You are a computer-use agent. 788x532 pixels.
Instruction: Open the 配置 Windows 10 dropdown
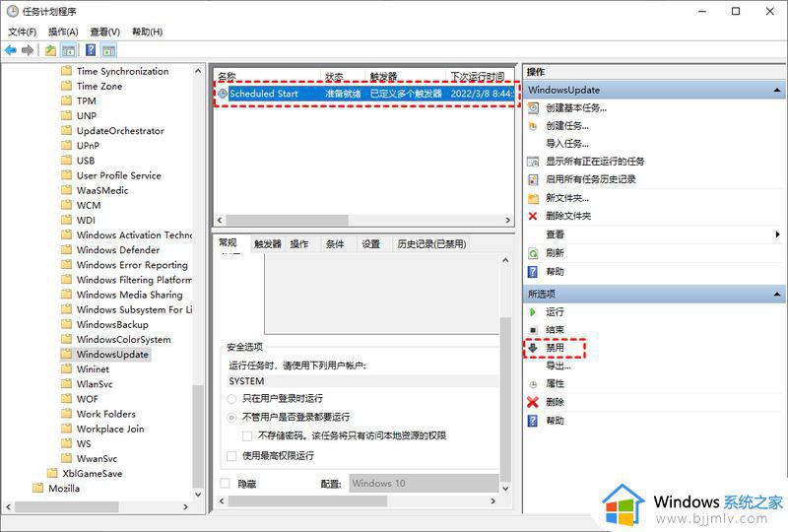tap(424, 483)
